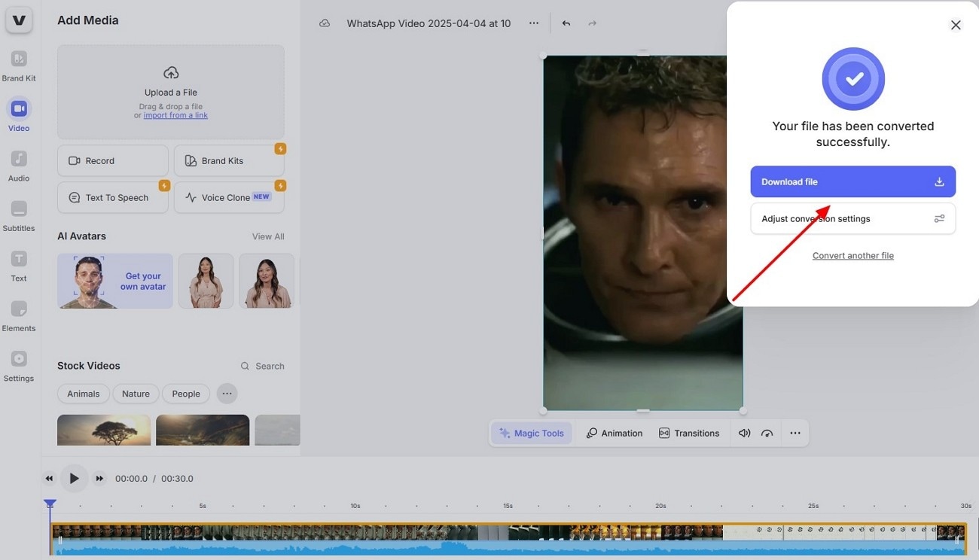Select the valley landscape stock video
Image resolution: width=979 pixels, height=560 pixels.
[203, 430]
